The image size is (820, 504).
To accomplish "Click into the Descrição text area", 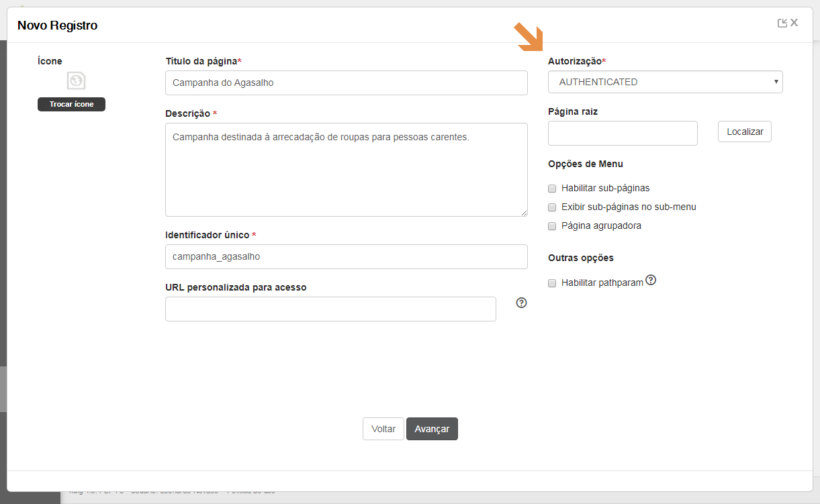I will tap(346, 170).
